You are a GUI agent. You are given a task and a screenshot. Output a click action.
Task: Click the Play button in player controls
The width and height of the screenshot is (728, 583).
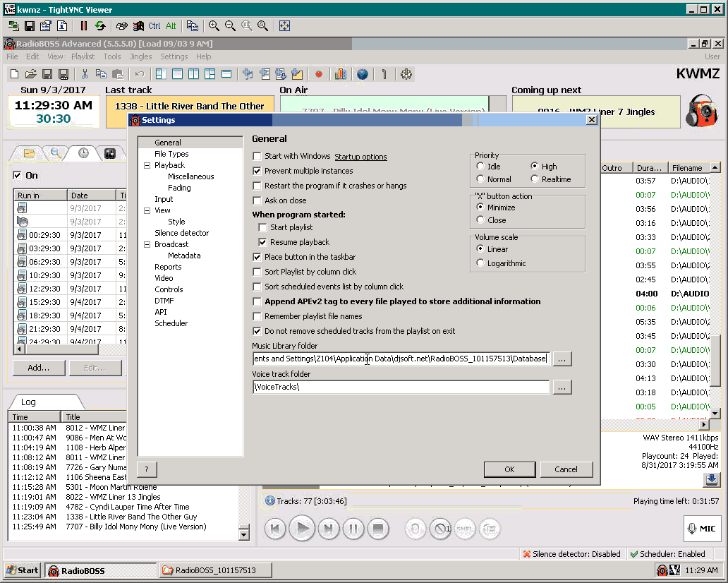pyautogui.click(x=302, y=528)
